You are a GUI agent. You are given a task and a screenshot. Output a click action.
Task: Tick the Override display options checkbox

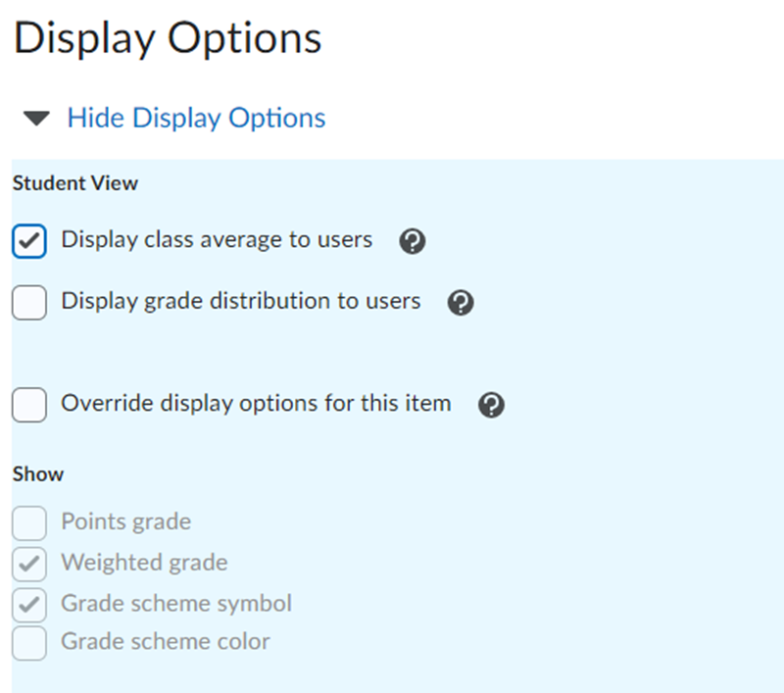tap(29, 404)
